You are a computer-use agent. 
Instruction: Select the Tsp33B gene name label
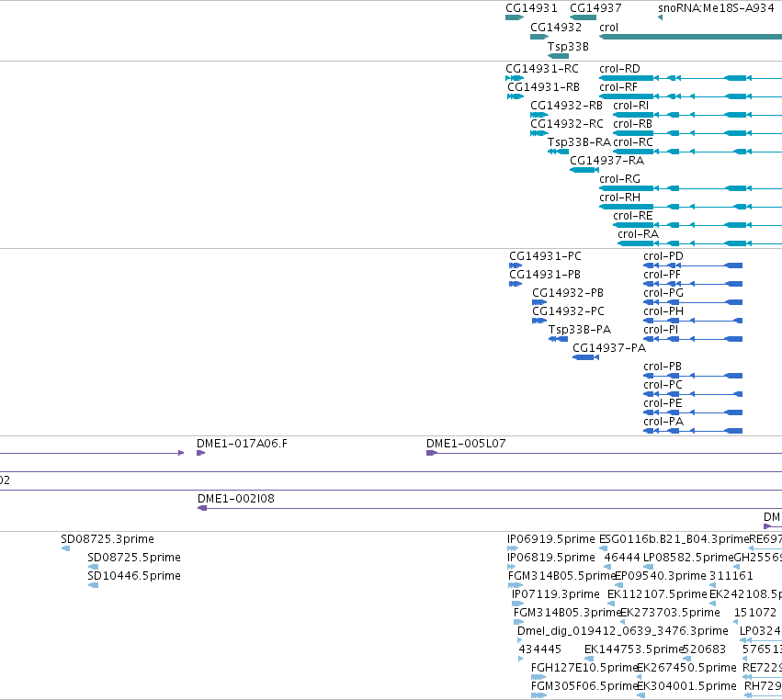[568, 47]
